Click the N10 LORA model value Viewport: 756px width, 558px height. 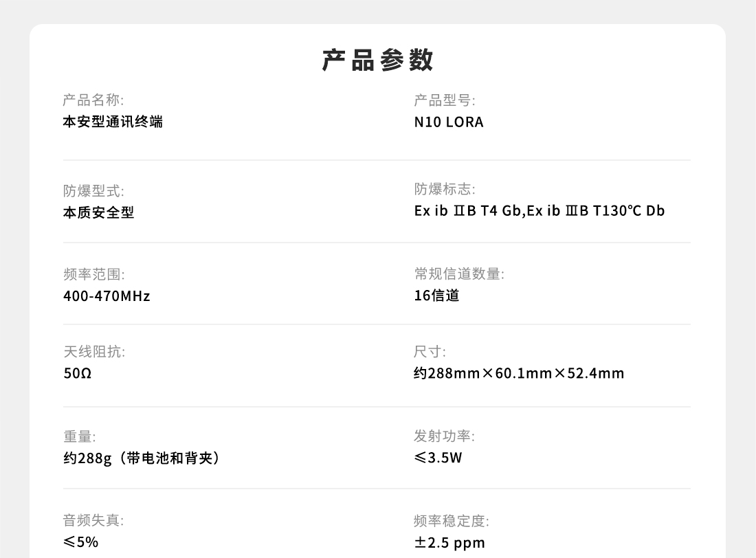[x=449, y=122]
